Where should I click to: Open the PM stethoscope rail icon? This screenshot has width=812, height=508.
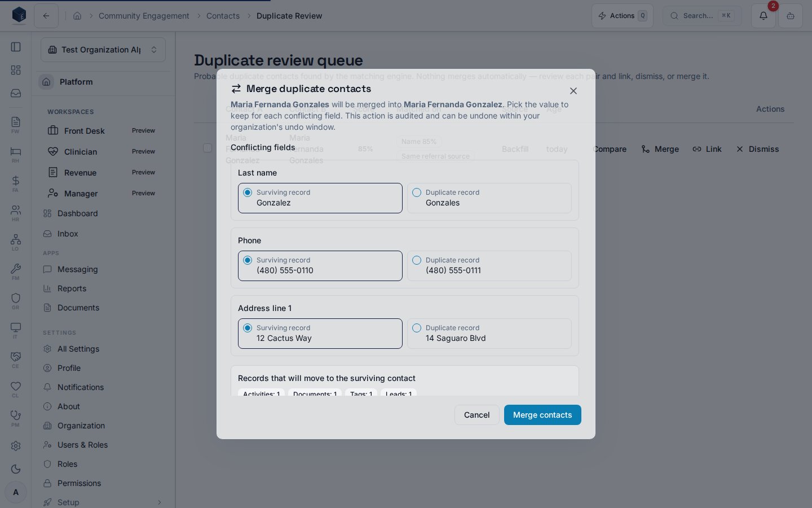click(x=16, y=418)
